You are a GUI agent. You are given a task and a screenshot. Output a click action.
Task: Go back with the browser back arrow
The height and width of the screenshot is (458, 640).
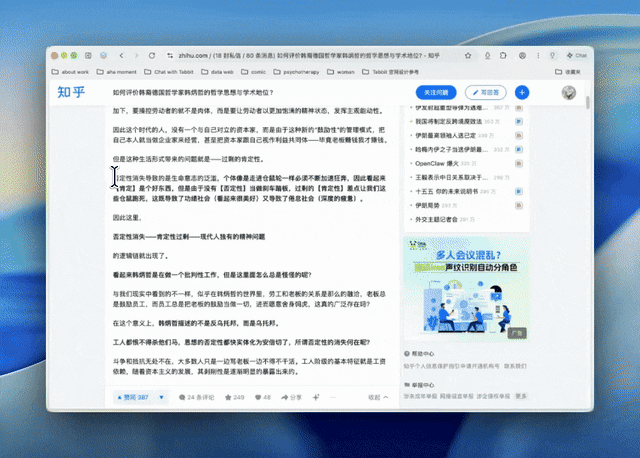[121, 56]
